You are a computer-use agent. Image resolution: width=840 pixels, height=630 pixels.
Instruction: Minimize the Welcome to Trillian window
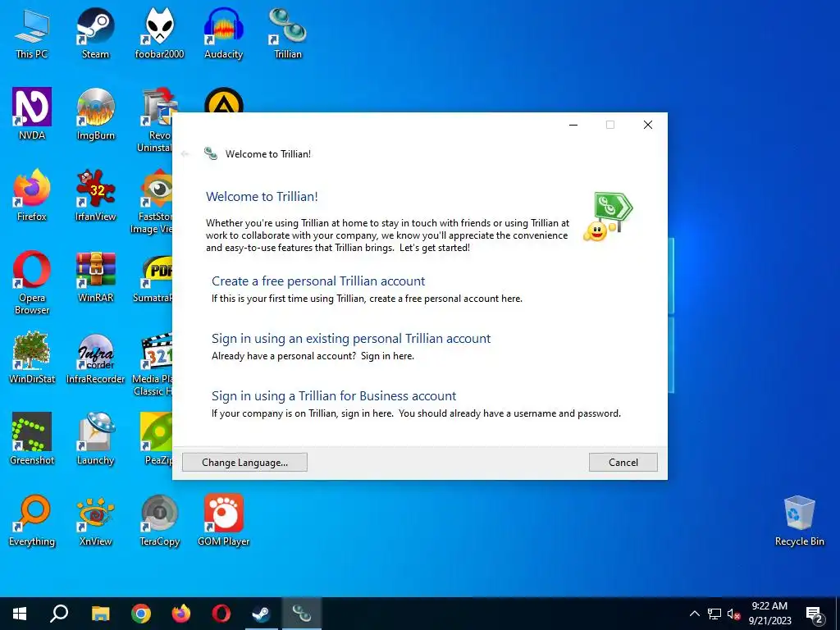coord(573,125)
